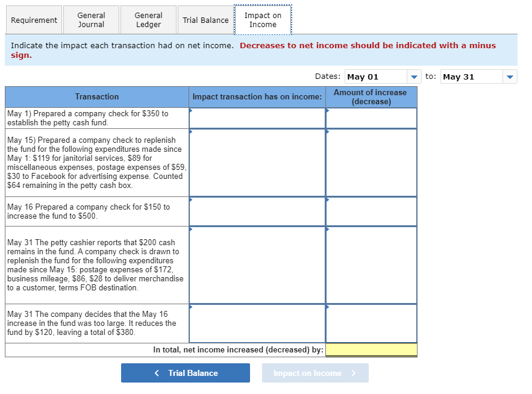Click amount cell for the $120 fund reduction
532x394 pixels.
(x=371, y=324)
